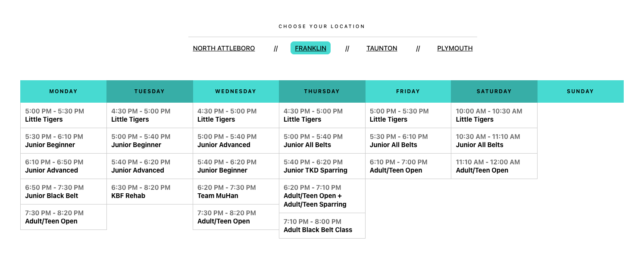Click the Friday column header

tap(408, 91)
